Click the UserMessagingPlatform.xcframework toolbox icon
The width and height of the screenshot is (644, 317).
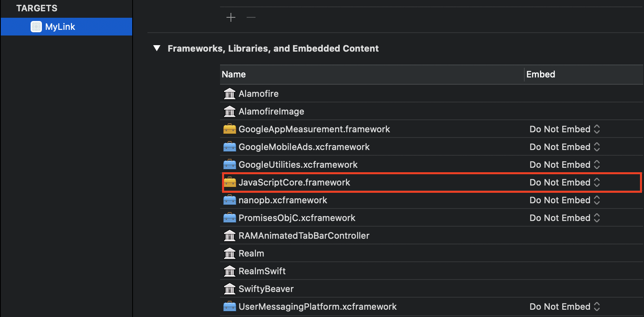230,307
